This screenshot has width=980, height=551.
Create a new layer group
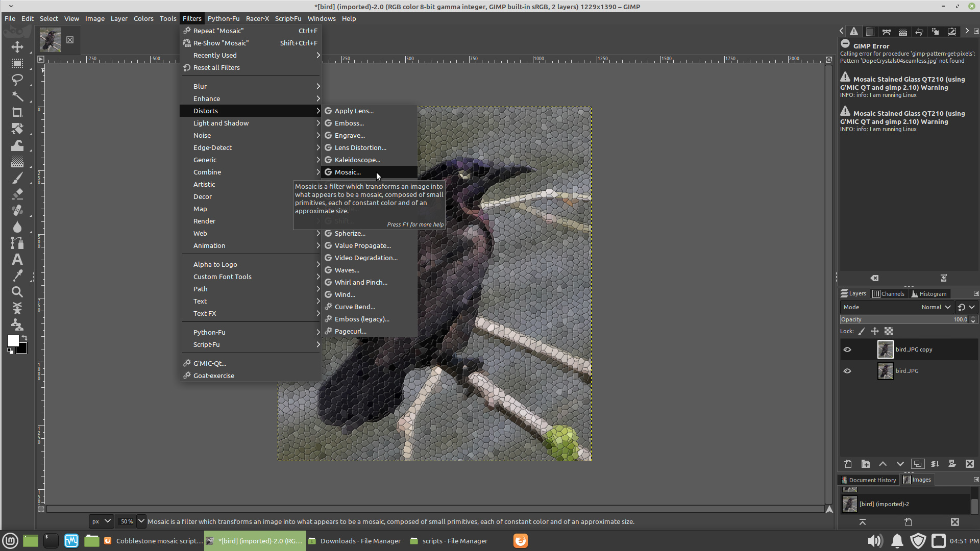866,464
